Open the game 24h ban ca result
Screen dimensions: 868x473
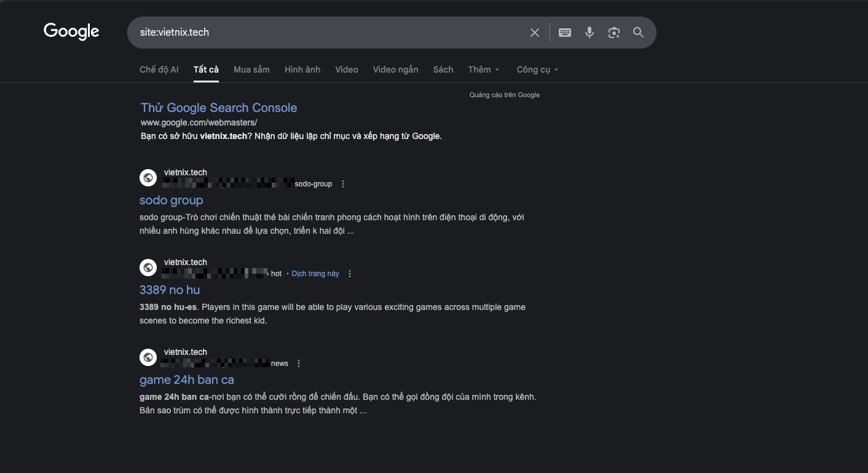click(x=187, y=380)
